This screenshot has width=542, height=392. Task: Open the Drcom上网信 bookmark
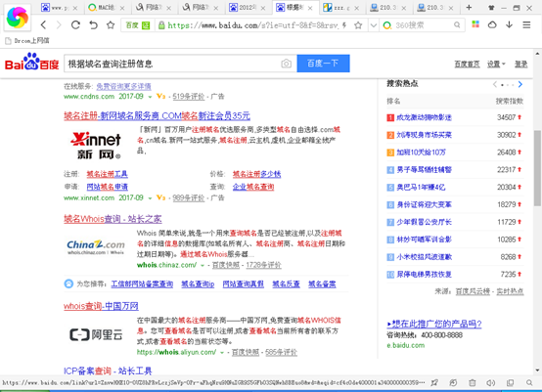click(x=27, y=41)
